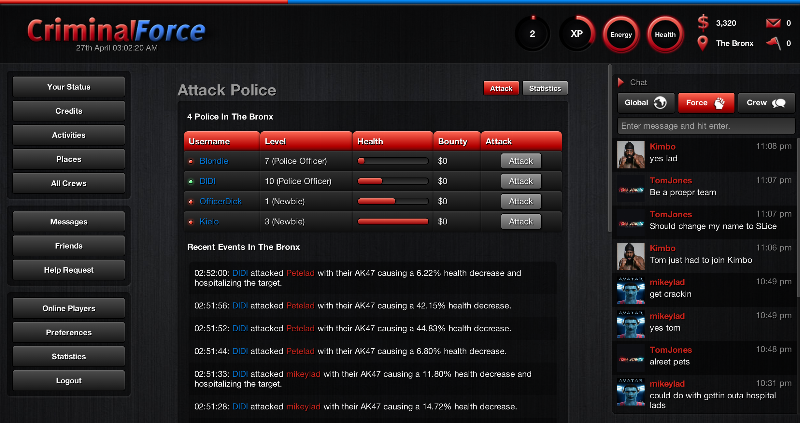Switch to the Global chat tab
Viewport: 800px width, 423px height.
[646, 103]
